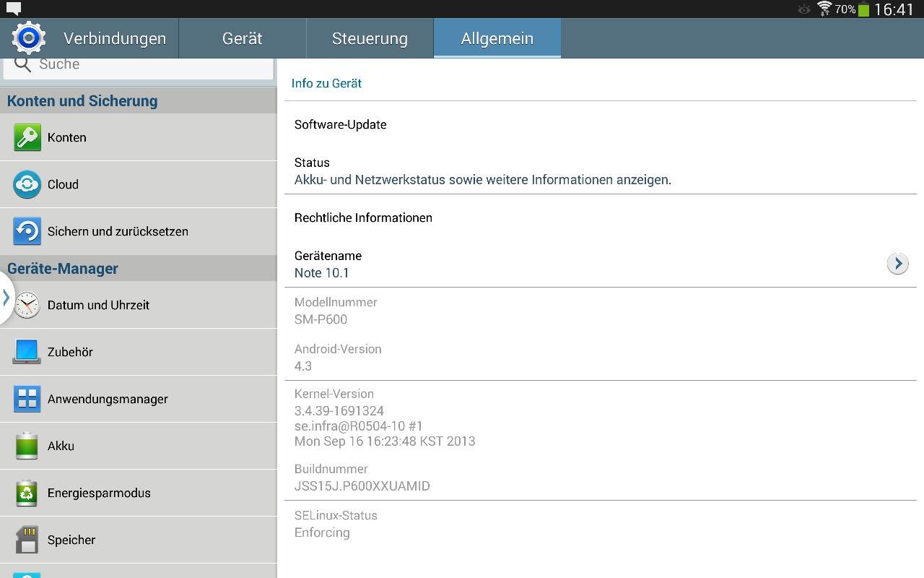Select Datum und Uhrzeit entry
Viewport: 924px width, 578px height.
(x=139, y=305)
